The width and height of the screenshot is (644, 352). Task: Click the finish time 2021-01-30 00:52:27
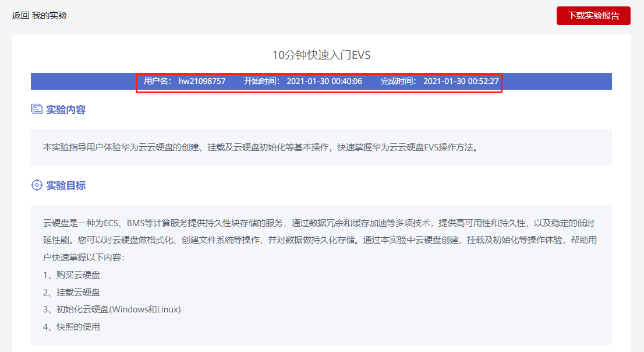point(461,82)
